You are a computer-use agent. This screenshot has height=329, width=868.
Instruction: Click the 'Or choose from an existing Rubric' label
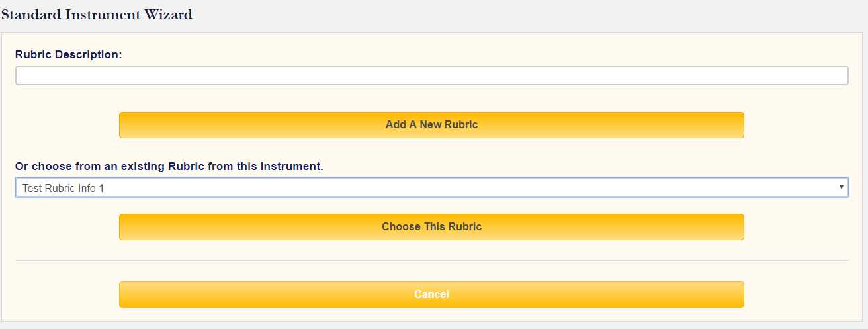tap(169, 166)
